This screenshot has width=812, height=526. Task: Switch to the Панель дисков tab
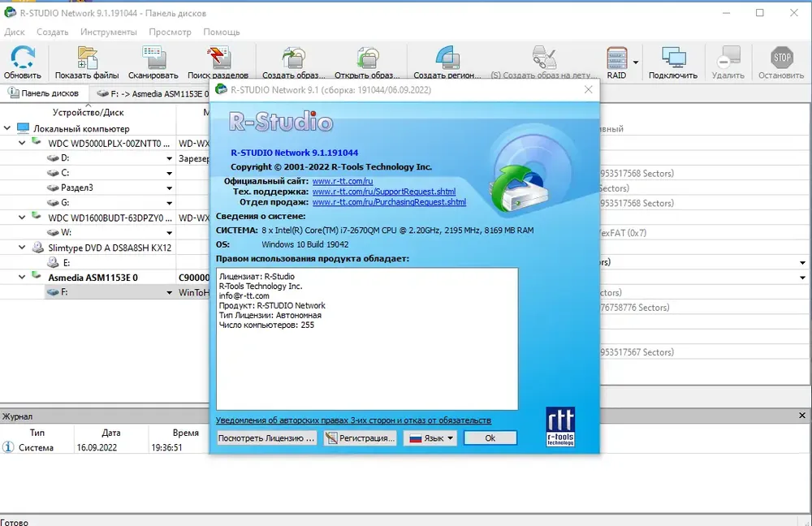(x=44, y=93)
